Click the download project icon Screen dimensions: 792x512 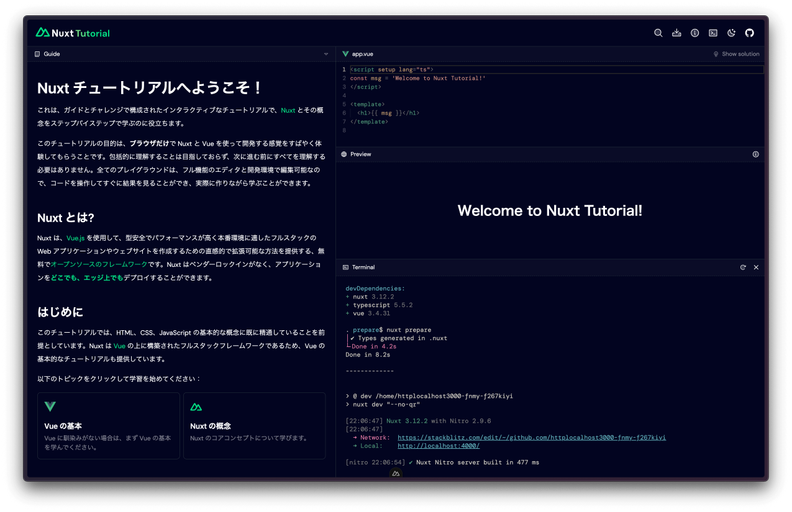[x=677, y=33]
